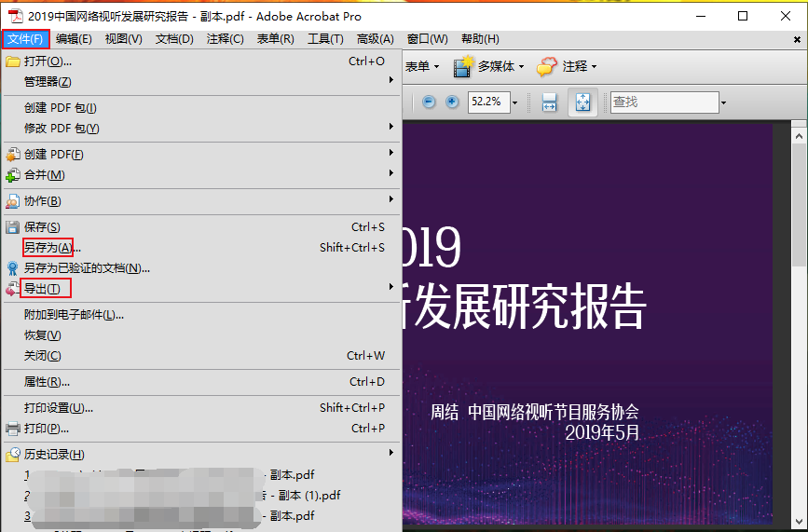
Task: Open 属性(R)... document properties
Action: click(201, 382)
